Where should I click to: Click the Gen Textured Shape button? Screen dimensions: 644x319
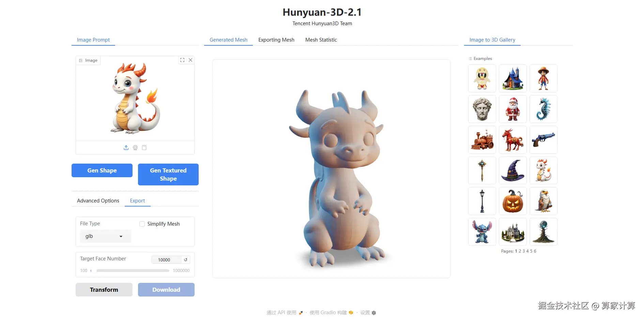click(168, 174)
